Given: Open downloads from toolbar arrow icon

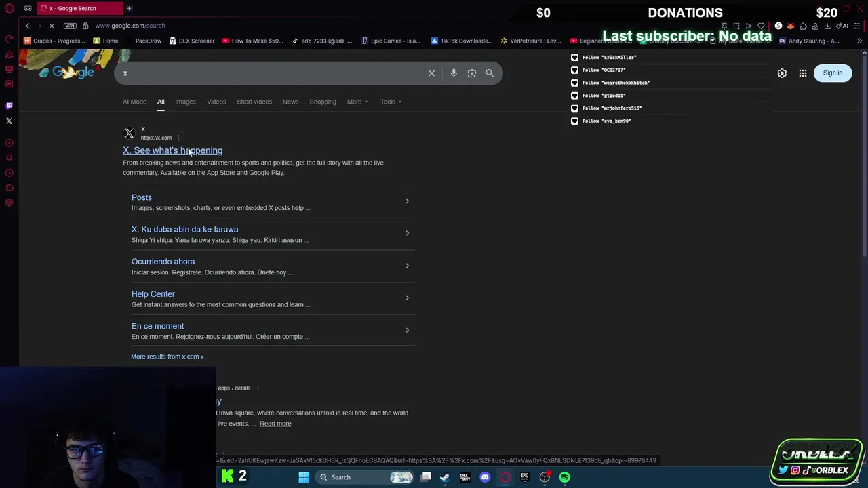Looking at the screenshot, I should tap(827, 26).
